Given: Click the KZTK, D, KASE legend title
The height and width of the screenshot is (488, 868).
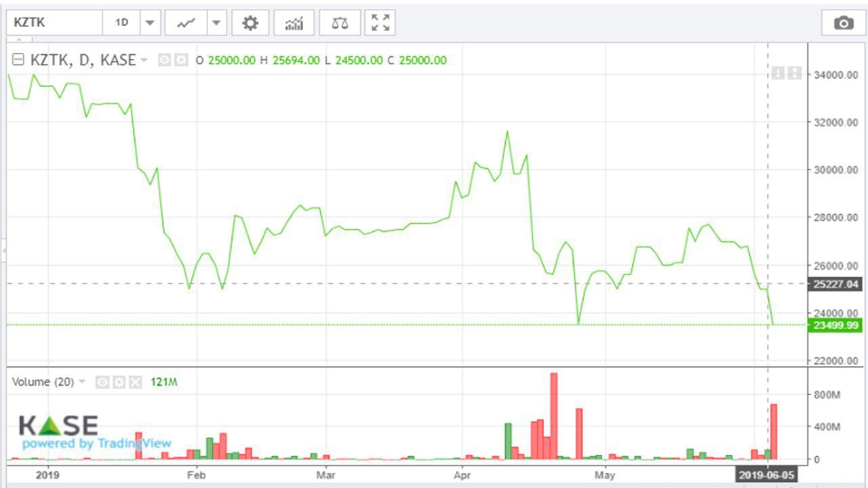Looking at the screenshot, I should [x=83, y=60].
